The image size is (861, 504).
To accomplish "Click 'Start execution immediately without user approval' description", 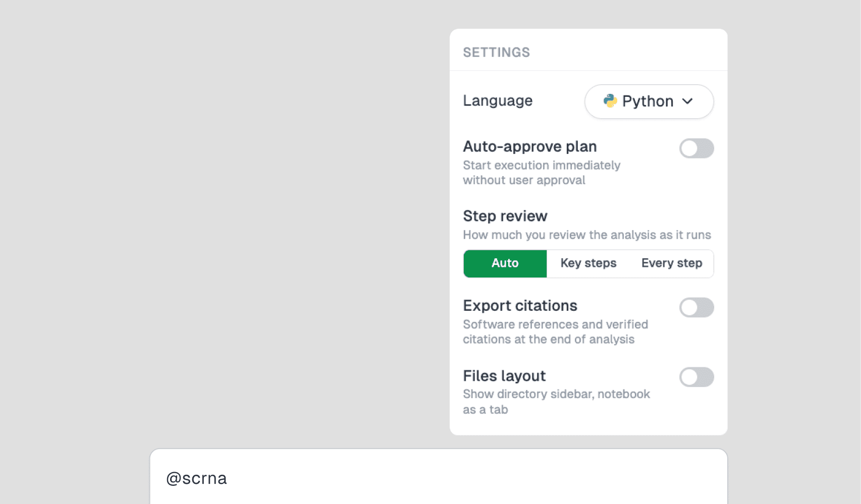I will [x=542, y=173].
